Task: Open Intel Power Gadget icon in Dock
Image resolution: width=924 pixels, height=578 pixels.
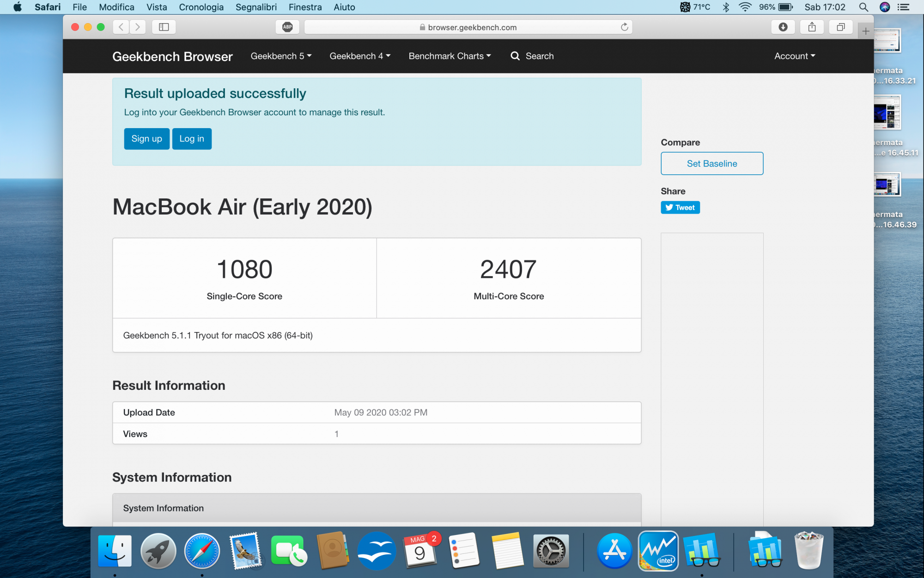Action: point(658,551)
